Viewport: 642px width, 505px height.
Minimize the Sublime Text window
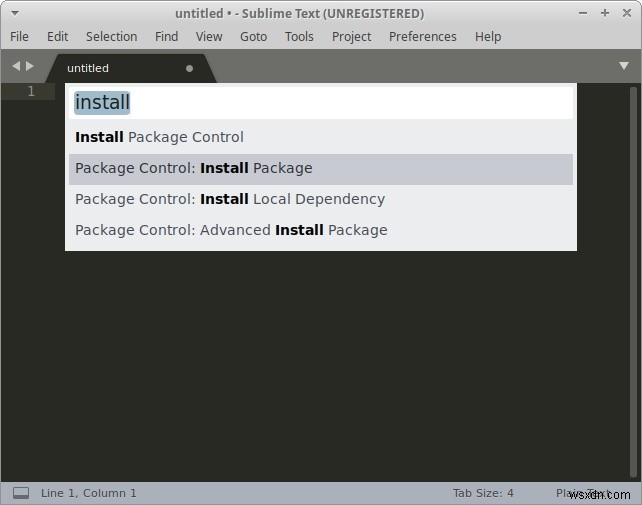583,13
